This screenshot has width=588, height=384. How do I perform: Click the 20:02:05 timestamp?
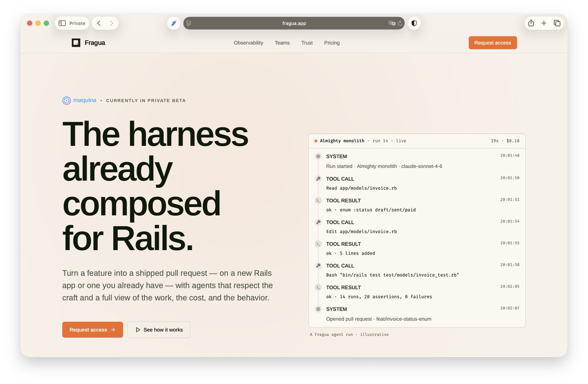pyautogui.click(x=510, y=287)
